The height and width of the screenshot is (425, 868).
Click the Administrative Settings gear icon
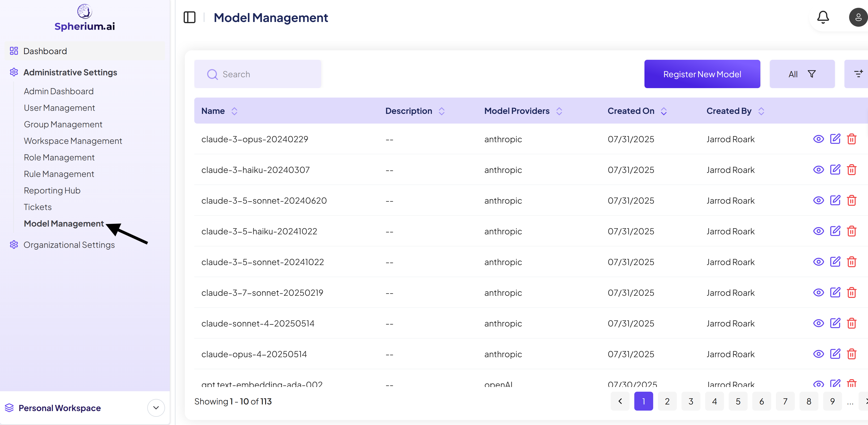click(14, 72)
